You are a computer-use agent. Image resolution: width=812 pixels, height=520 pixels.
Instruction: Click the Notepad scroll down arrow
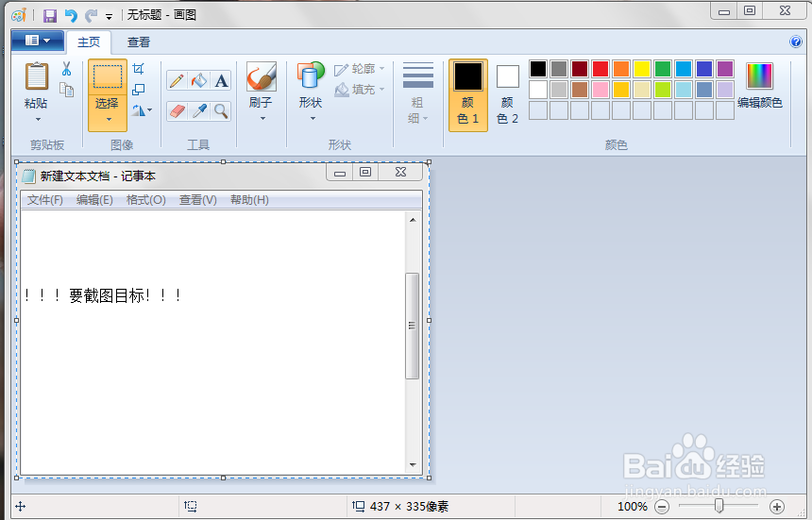tap(413, 464)
